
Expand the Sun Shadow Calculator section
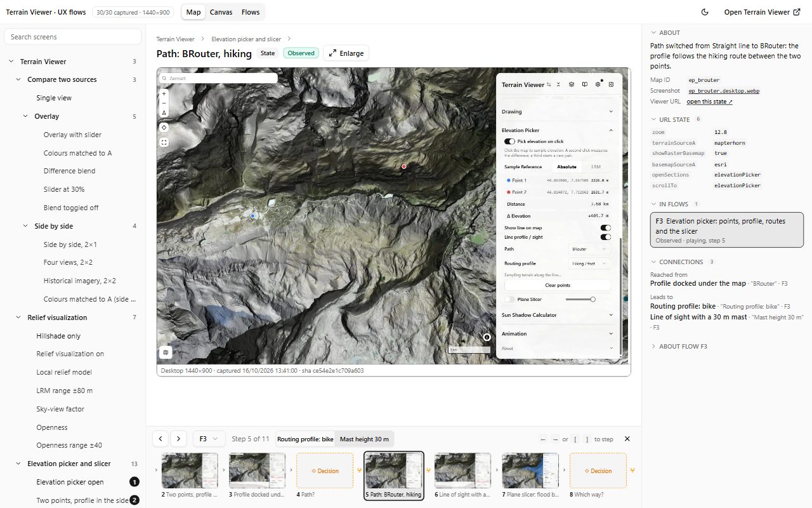(558, 315)
